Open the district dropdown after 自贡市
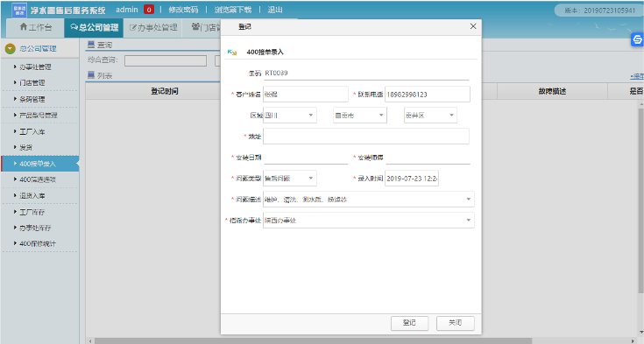This screenshot has height=344, width=644. click(430, 116)
